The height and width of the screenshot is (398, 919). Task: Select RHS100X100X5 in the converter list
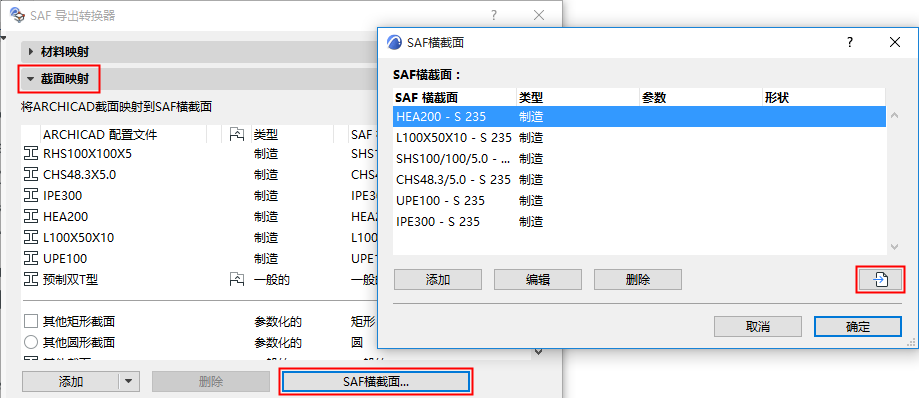pyautogui.click(x=87, y=154)
